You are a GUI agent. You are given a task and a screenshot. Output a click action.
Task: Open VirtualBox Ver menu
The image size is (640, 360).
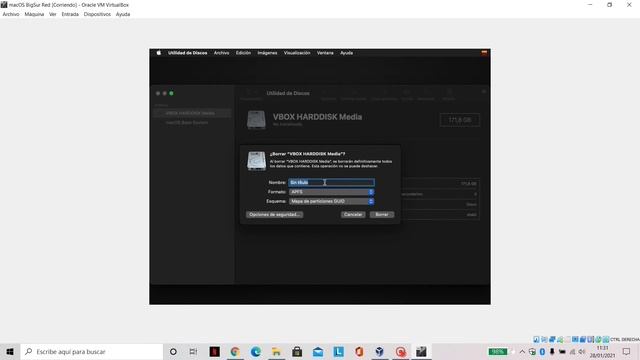pos(53,14)
